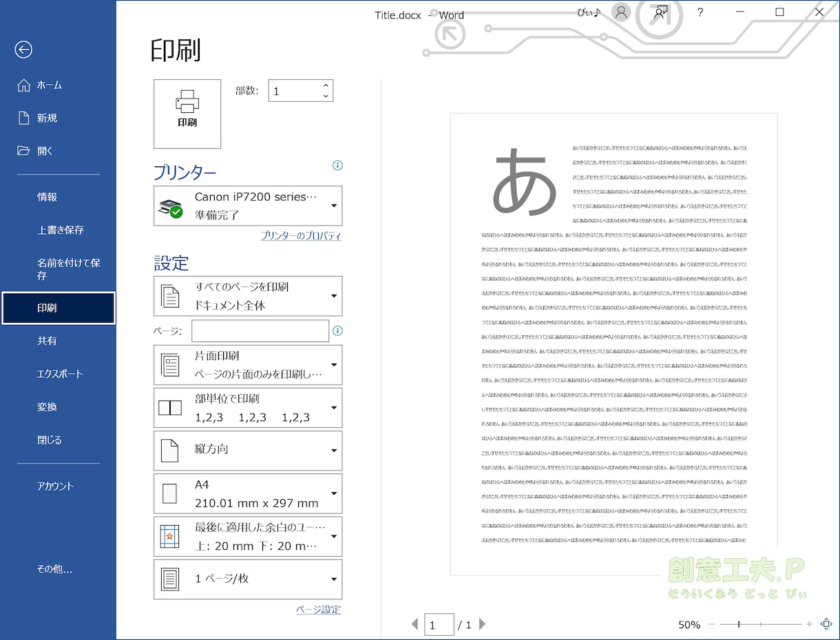Click the zoom slider handle
The height and width of the screenshot is (640, 840).
[739, 624]
